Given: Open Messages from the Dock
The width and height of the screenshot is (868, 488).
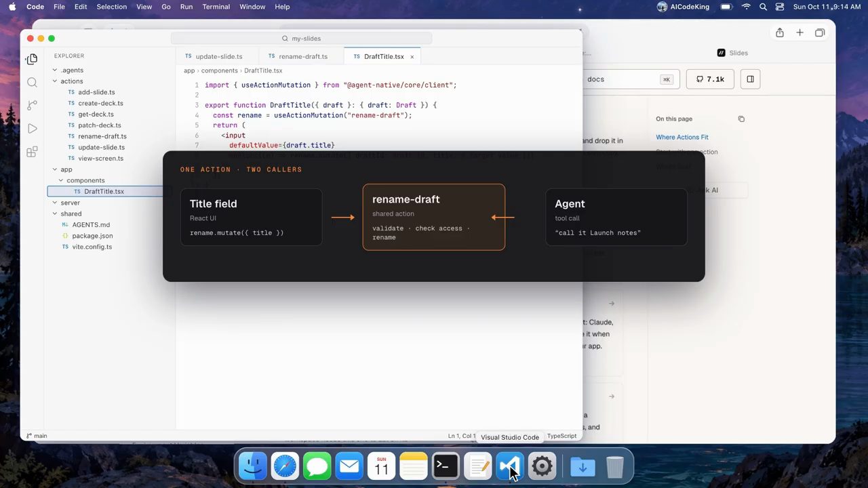Looking at the screenshot, I should [x=317, y=466].
